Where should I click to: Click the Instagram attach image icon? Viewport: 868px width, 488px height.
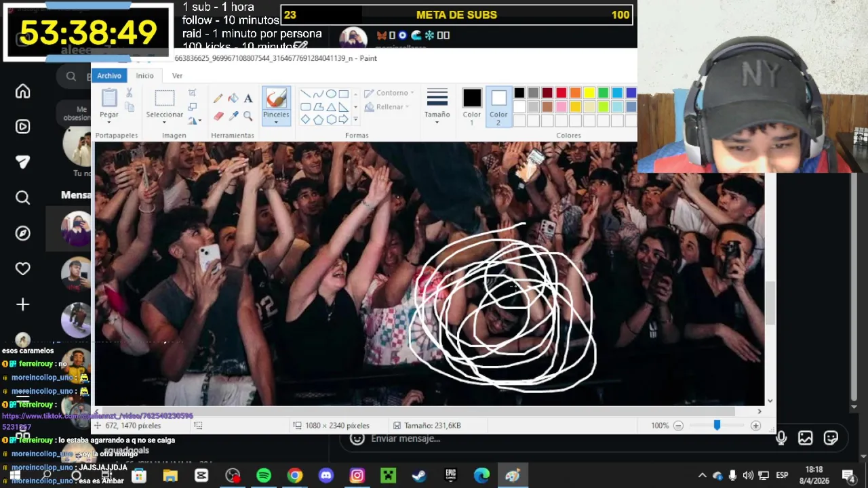pos(806,438)
